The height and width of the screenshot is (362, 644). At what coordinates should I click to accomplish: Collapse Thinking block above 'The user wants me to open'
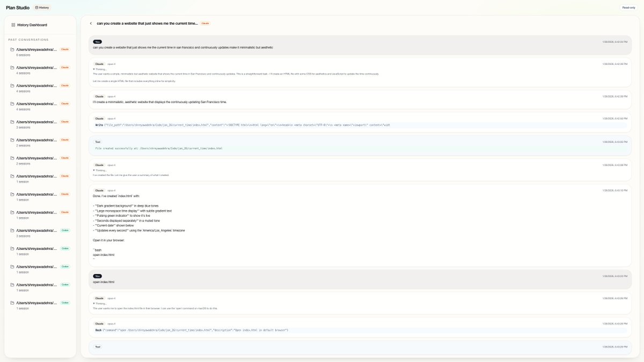tap(100, 304)
